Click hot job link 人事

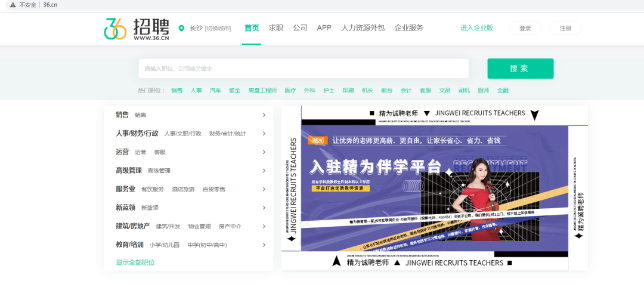click(196, 91)
